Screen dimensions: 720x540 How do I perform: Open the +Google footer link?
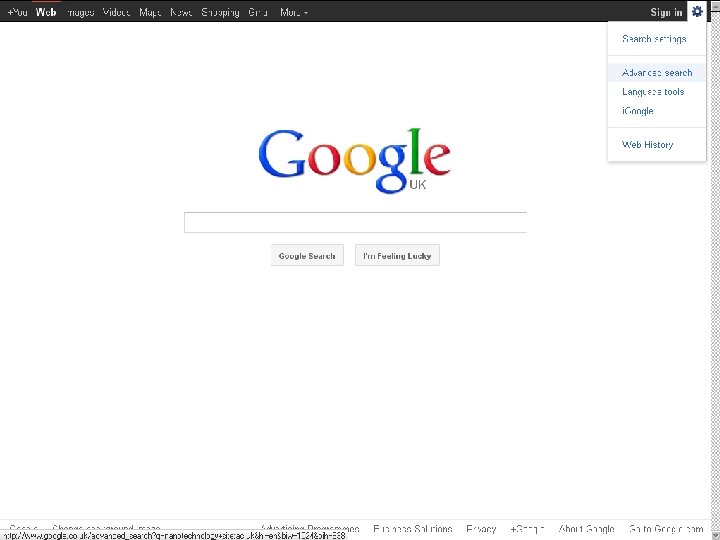[527, 529]
